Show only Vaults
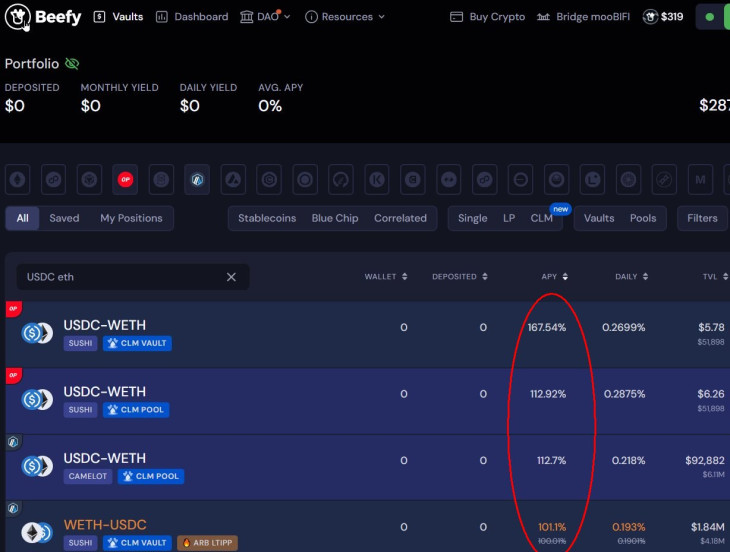 (599, 218)
